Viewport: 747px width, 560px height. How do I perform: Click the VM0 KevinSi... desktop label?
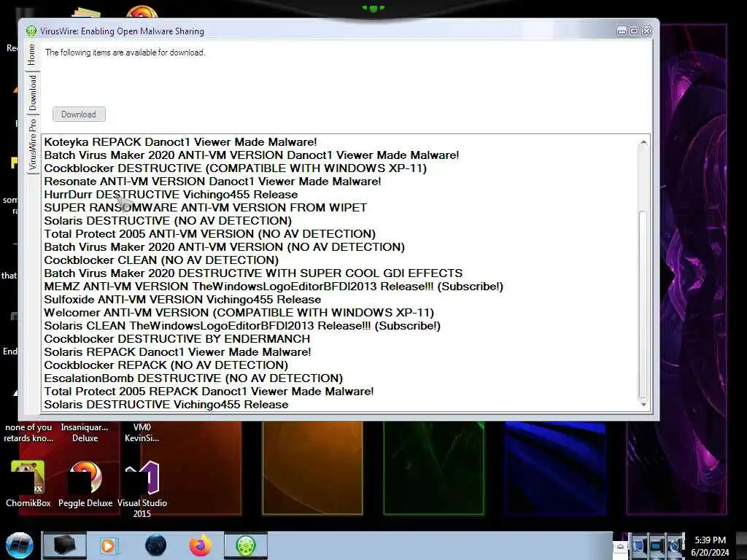[142, 433]
